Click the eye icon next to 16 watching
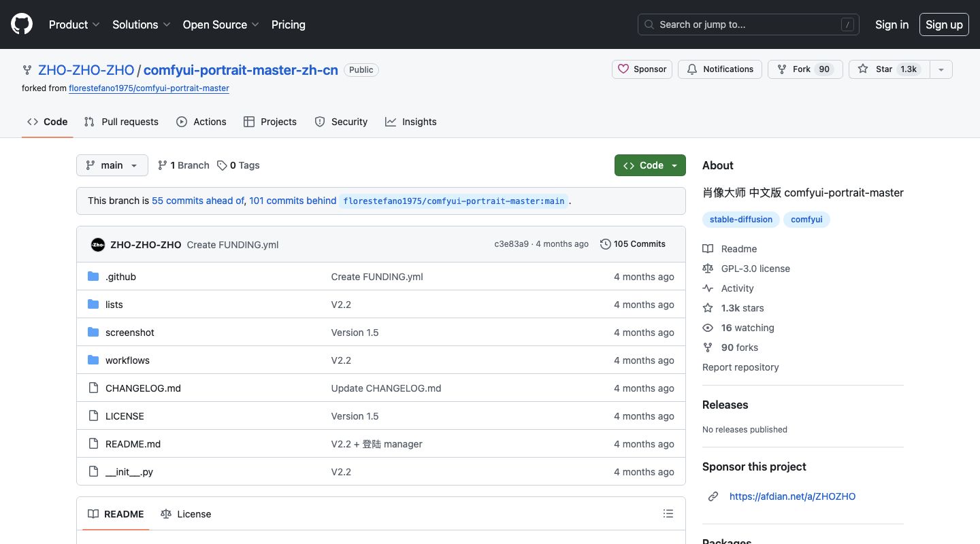The width and height of the screenshot is (980, 544). pos(708,328)
